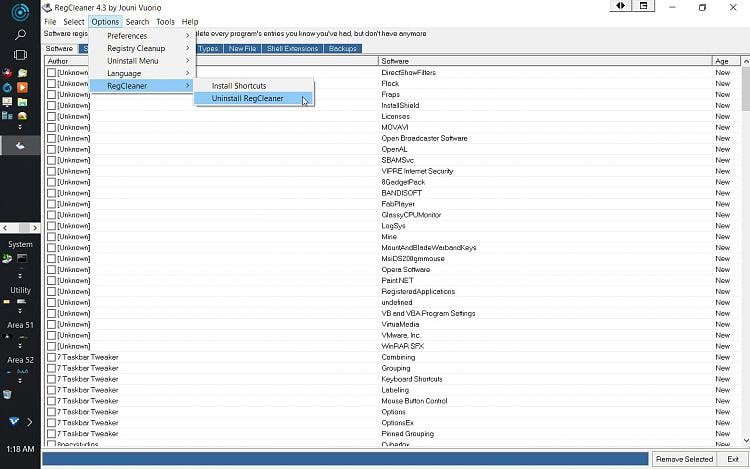Click the left-right arrows title bar button
Screen dimensions: 750x469
point(620,6)
